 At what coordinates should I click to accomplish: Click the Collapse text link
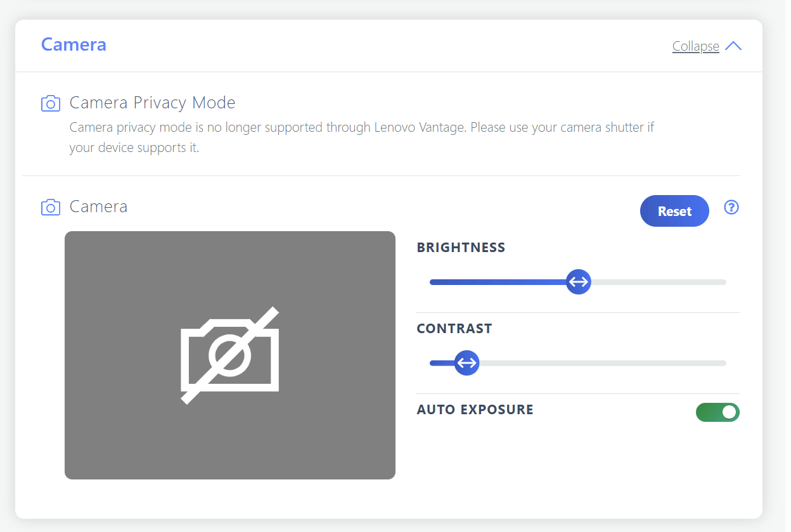click(x=695, y=46)
